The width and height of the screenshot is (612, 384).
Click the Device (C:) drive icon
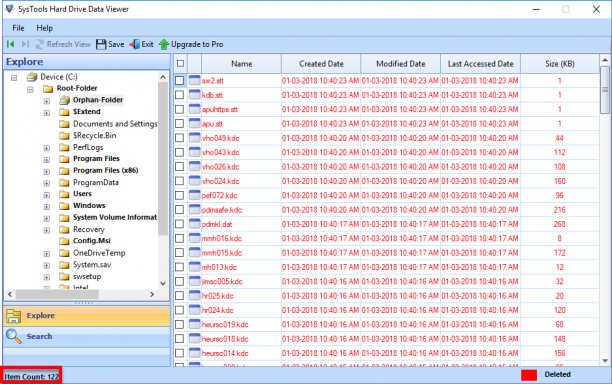point(32,77)
